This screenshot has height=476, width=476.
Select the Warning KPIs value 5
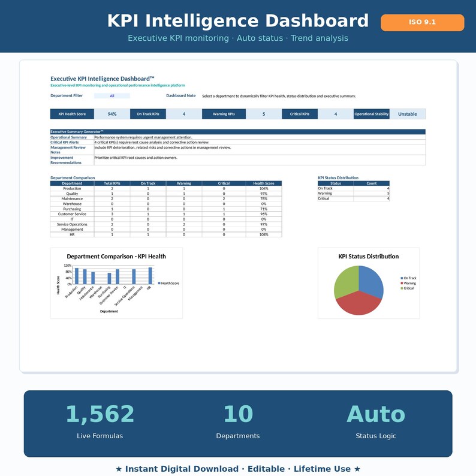click(x=264, y=114)
